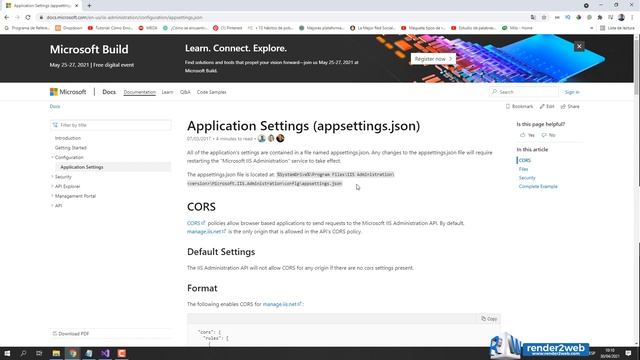The image size is (640, 360).
Task: Open the Docs home link in header
Action: [109, 92]
